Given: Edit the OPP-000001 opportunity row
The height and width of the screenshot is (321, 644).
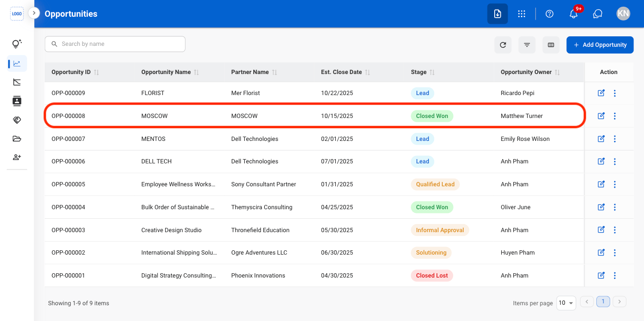Looking at the screenshot, I should [601, 275].
